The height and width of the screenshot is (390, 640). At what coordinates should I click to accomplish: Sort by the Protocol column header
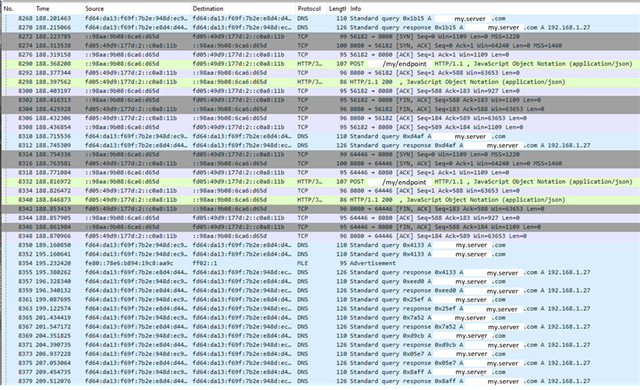point(311,9)
